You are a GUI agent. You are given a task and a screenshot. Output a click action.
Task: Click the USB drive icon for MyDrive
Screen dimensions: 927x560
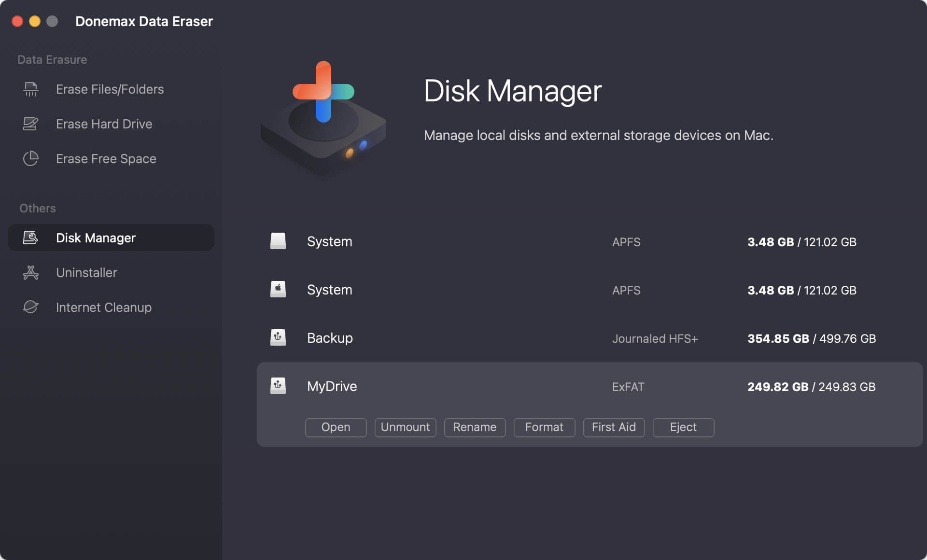(278, 386)
